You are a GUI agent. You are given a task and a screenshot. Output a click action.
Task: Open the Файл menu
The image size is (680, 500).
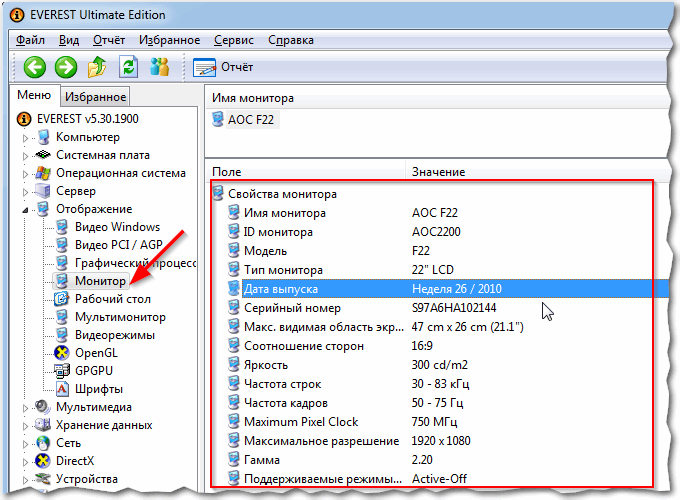click(30, 40)
